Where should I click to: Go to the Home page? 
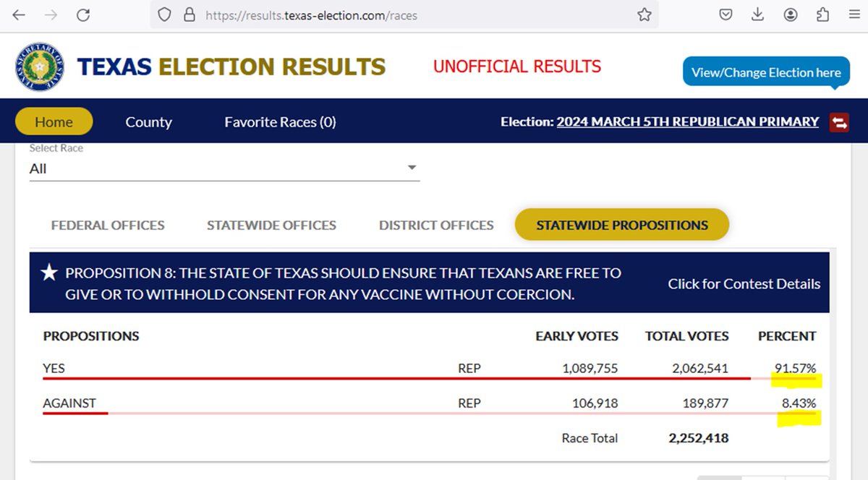point(54,121)
